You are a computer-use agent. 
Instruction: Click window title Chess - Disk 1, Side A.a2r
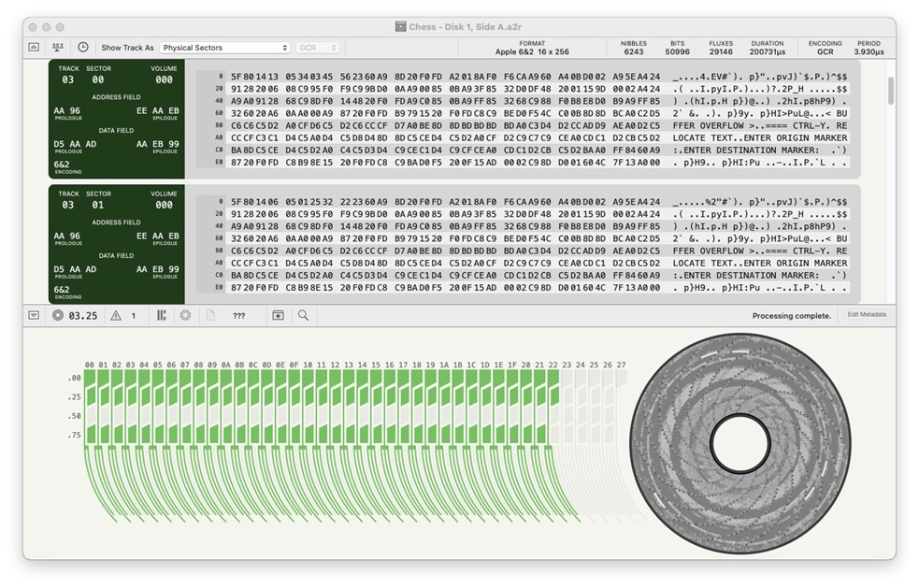pyautogui.click(x=466, y=26)
